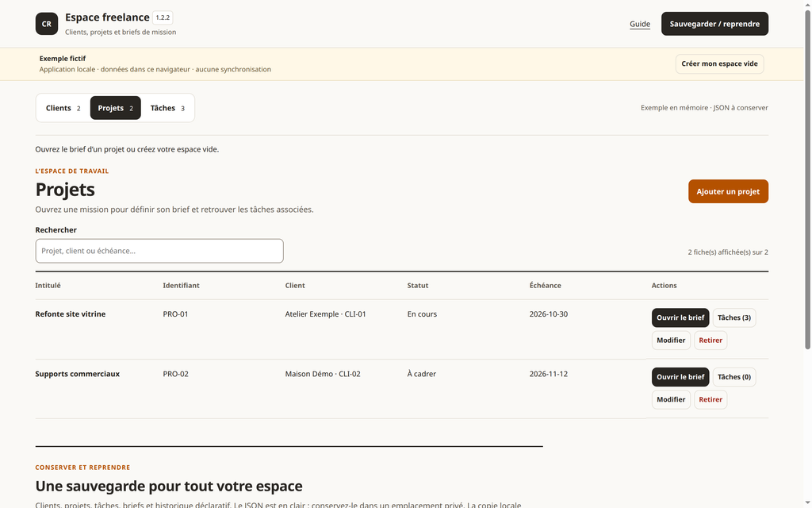Click the Projets page heading

(x=65, y=190)
